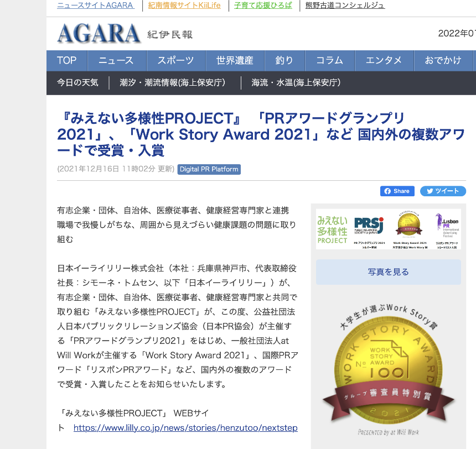The image size is (476, 449).
Task: Open 潮汐・潮流情報(海上保安庁)
Action: pos(173,82)
